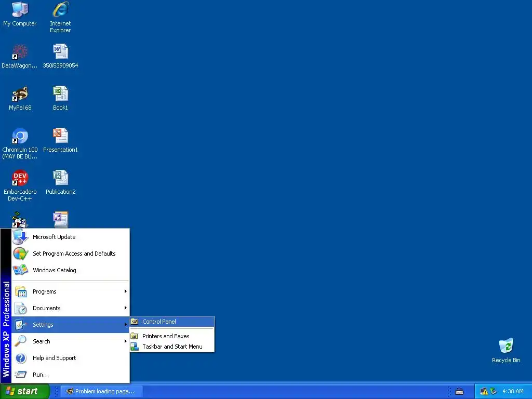Click the Documents folder icon
This screenshot has height=399, width=532.
(x=20, y=308)
